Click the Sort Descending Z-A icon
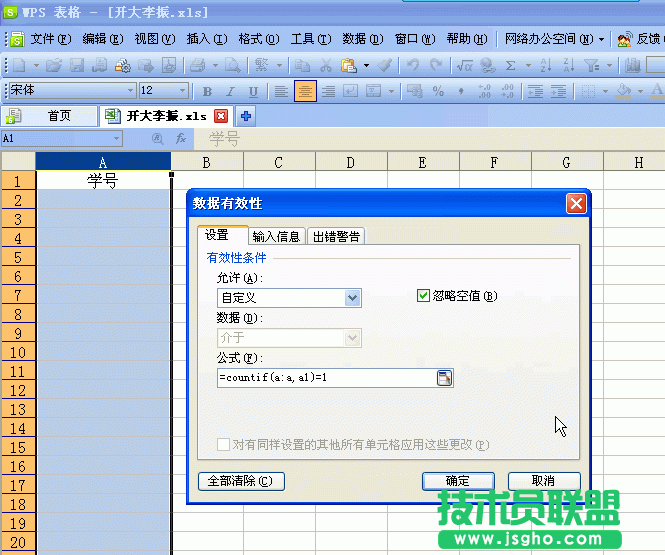The width and height of the screenshot is (665, 555). (x=569, y=65)
